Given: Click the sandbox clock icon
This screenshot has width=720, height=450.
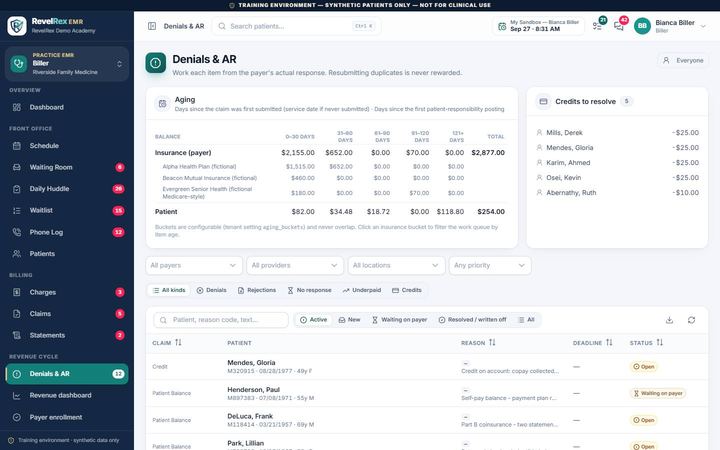Looking at the screenshot, I should point(502,27).
